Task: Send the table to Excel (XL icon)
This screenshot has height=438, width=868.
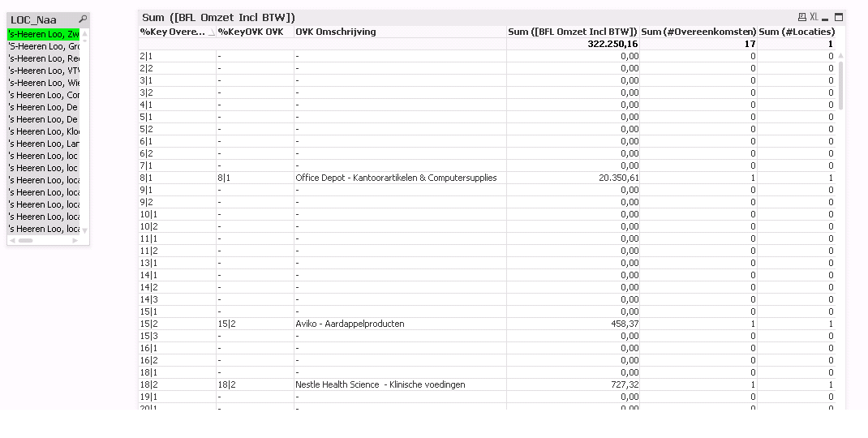Action: [x=814, y=17]
